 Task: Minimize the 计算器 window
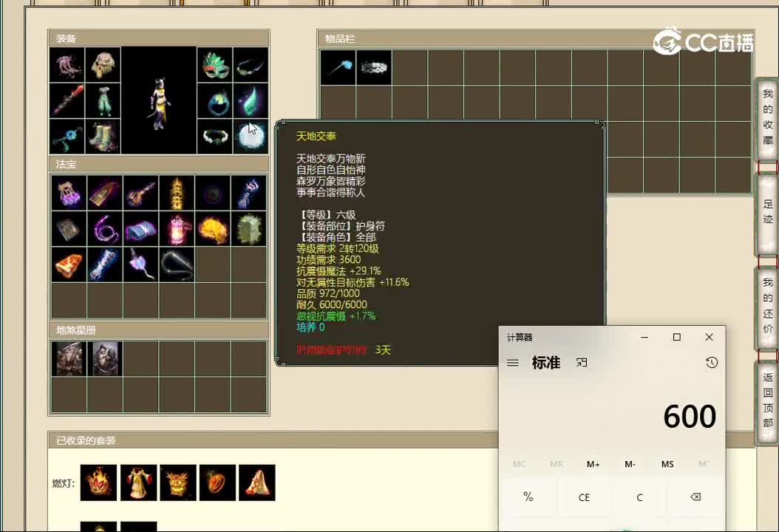click(644, 337)
